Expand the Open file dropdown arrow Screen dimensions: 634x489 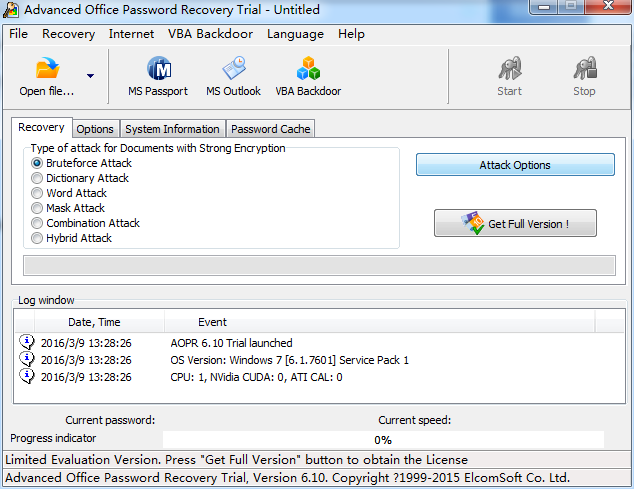91,76
